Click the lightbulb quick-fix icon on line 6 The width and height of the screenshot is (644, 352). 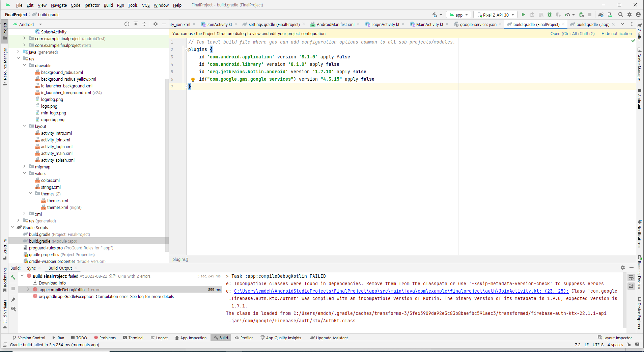tap(193, 80)
